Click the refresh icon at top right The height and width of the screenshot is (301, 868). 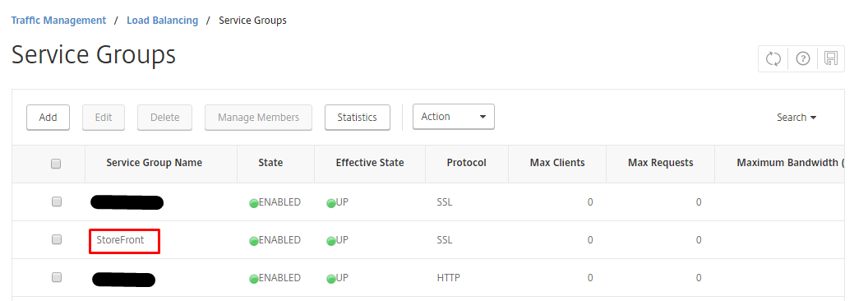tap(773, 58)
